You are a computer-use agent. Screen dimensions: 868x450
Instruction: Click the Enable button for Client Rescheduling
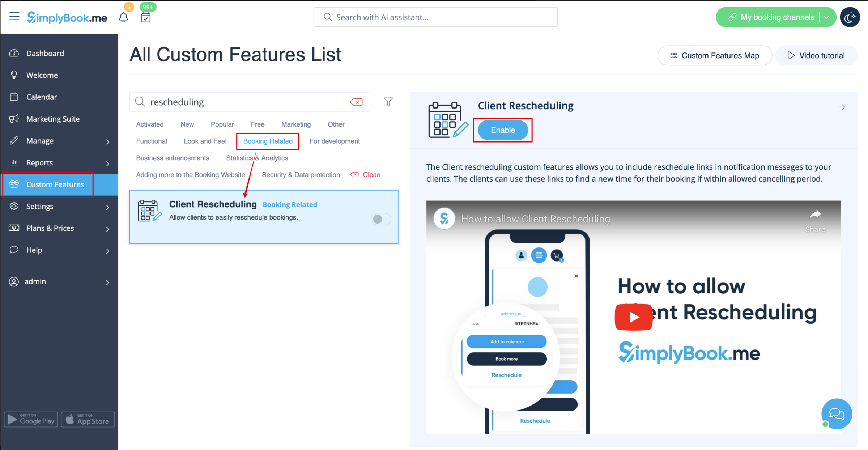(x=503, y=130)
